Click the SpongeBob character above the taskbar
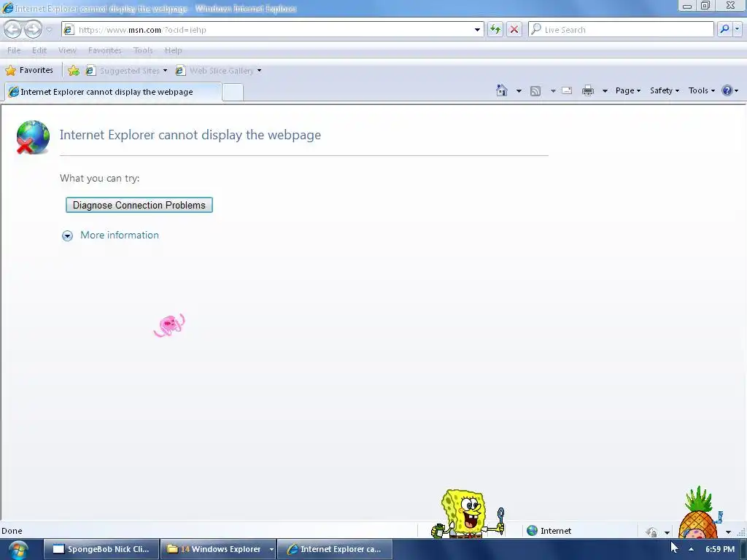 [468, 513]
